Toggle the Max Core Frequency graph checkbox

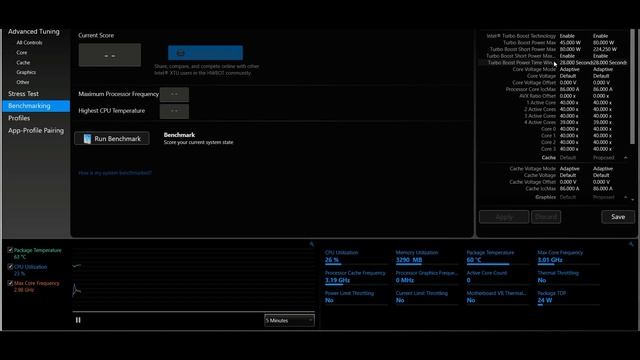point(10,283)
